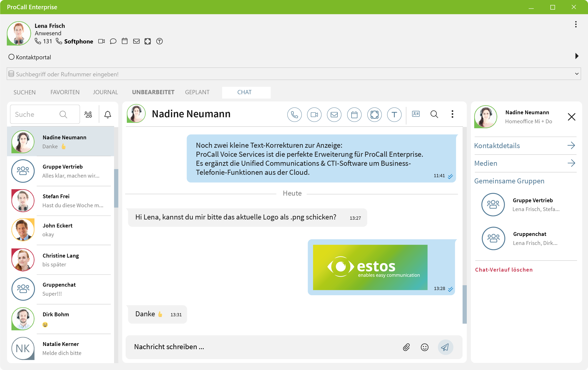Click screen sharing icon under Lena Frisch

(x=148, y=41)
